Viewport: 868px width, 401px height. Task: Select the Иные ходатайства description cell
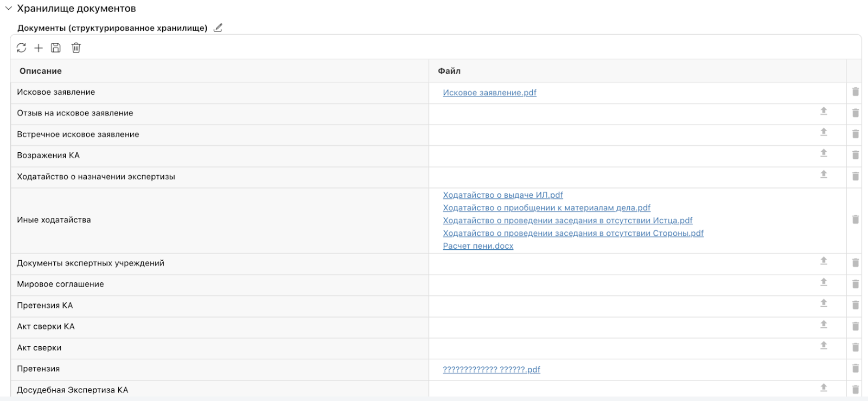pyautogui.click(x=220, y=221)
